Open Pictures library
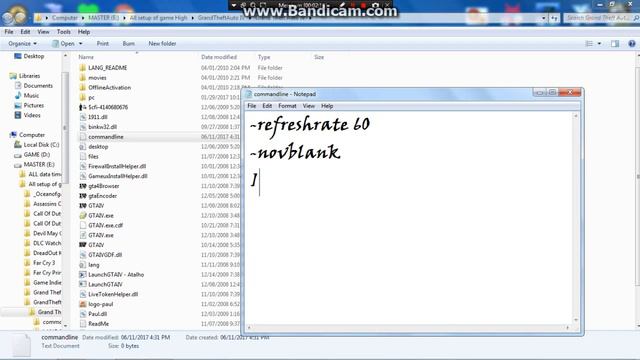 33,105
